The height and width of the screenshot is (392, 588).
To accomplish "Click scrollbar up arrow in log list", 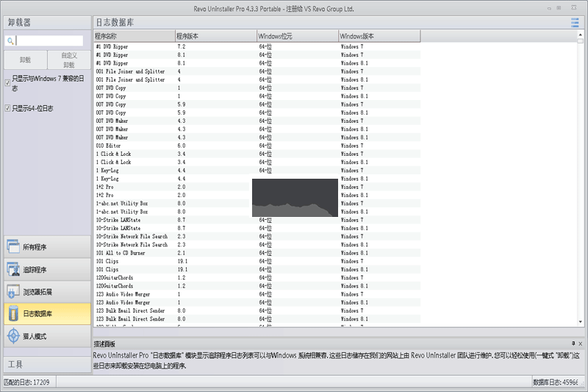I will pyautogui.click(x=581, y=35).
